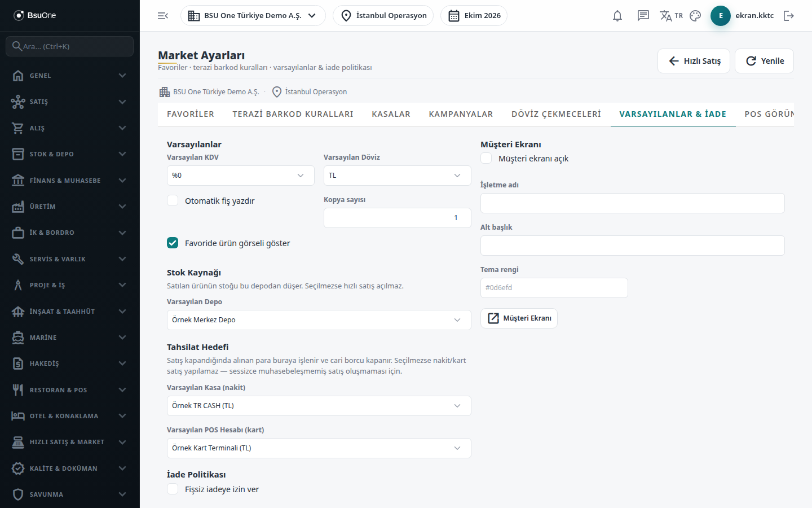The height and width of the screenshot is (508, 812).
Task: Uncheck Favoride ürün görseli göster
Action: click(173, 243)
